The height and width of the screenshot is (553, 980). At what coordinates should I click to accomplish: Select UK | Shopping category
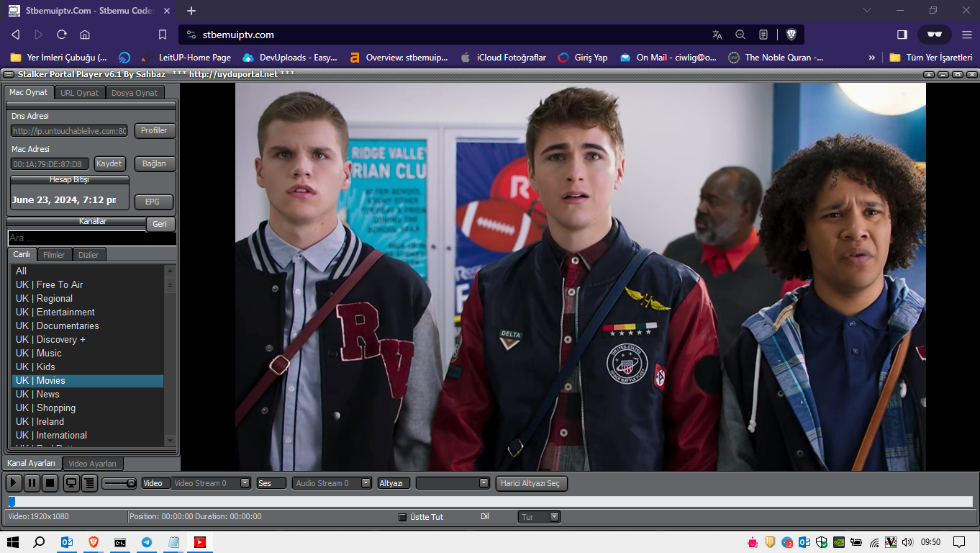click(x=88, y=408)
